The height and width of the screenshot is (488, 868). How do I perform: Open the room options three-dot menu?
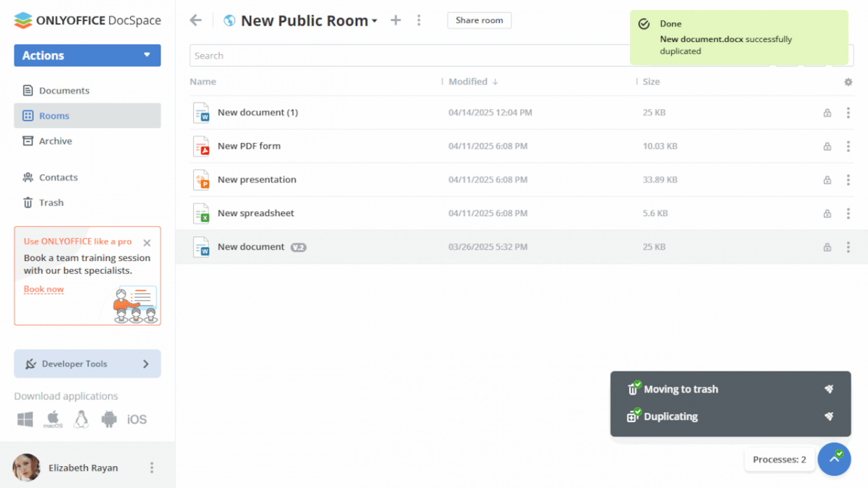click(x=419, y=20)
